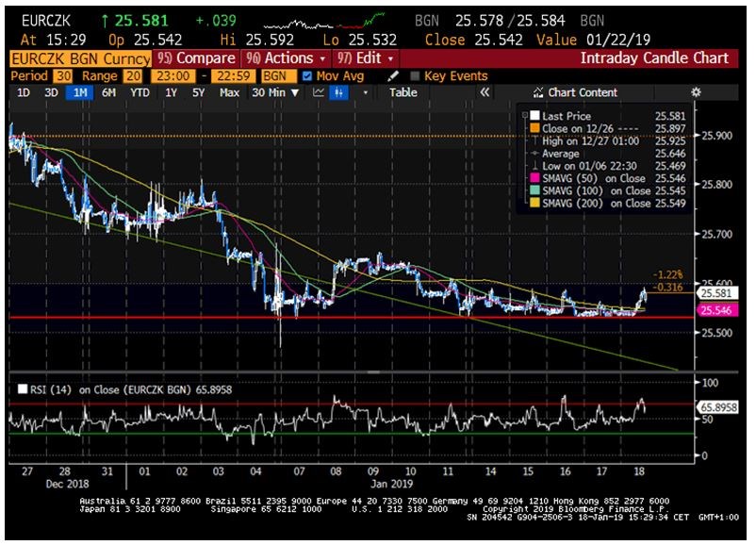Click the RSI (14) legend square
This screenshot has width=756, height=545.
pyautogui.click(x=23, y=389)
